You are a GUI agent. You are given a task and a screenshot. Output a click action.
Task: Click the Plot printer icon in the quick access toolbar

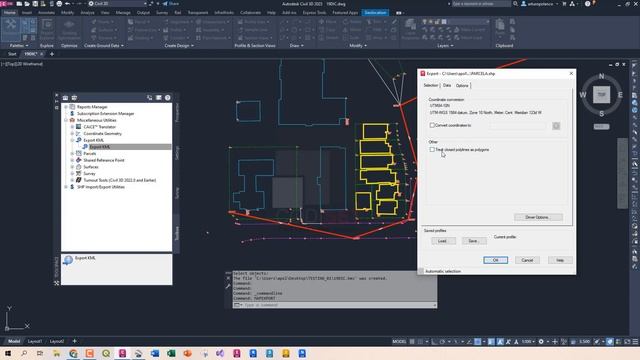click(x=59, y=4)
